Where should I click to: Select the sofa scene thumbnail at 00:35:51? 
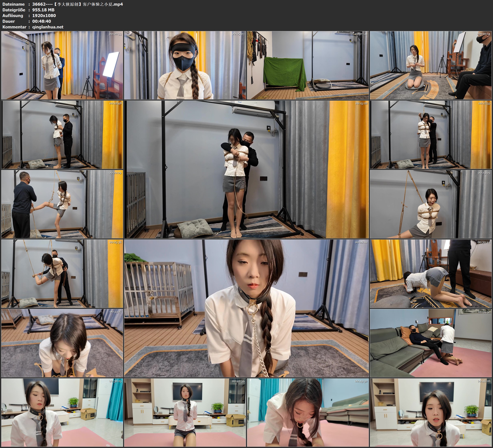click(431, 343)
